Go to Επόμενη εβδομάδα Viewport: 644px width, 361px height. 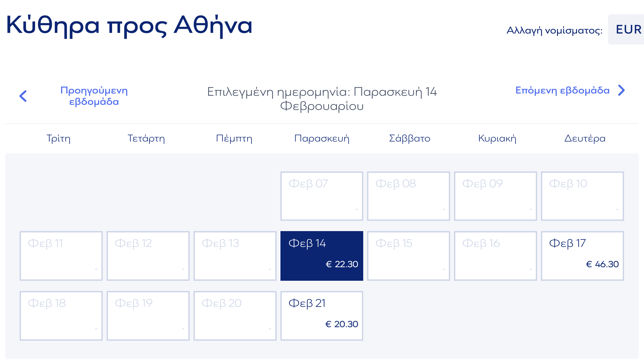coord(562,90)
